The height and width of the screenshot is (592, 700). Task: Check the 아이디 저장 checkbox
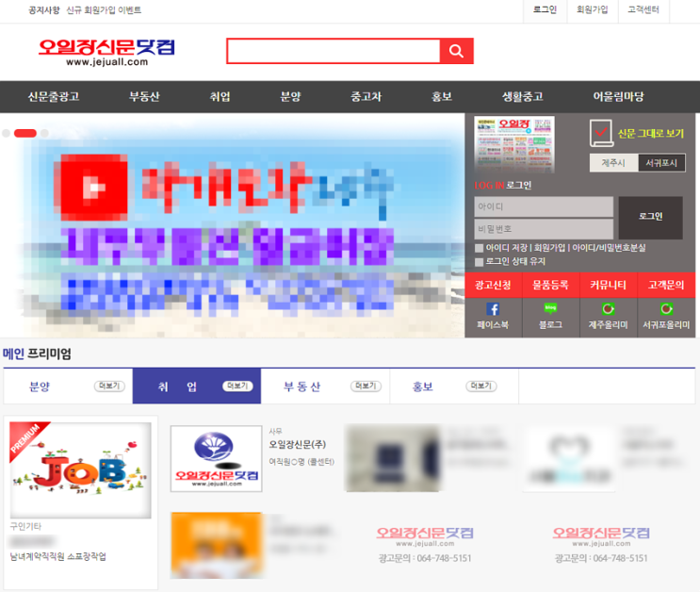coord(479,248)
